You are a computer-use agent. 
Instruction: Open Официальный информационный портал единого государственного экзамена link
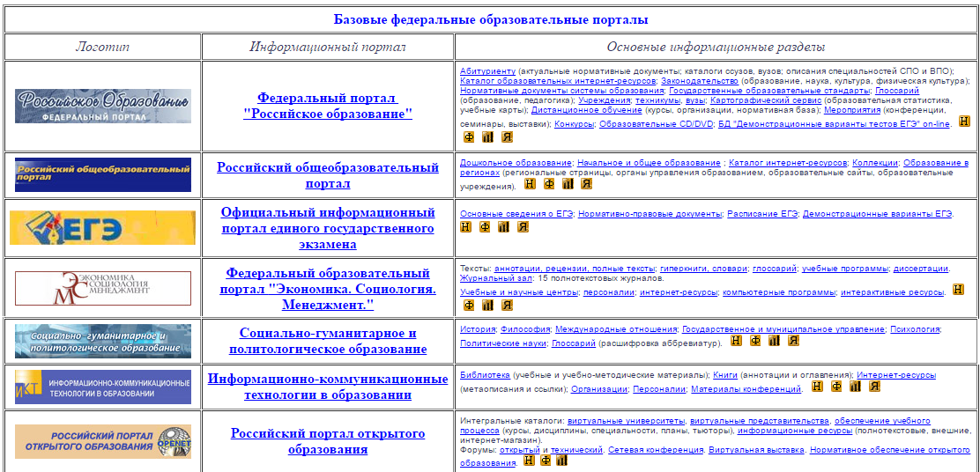tap(328, 228)
